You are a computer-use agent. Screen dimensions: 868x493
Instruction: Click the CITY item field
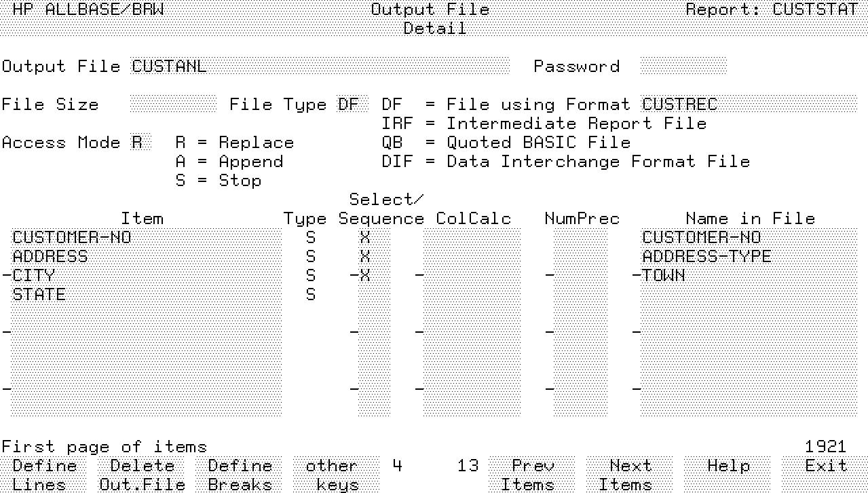coord(146,276)
